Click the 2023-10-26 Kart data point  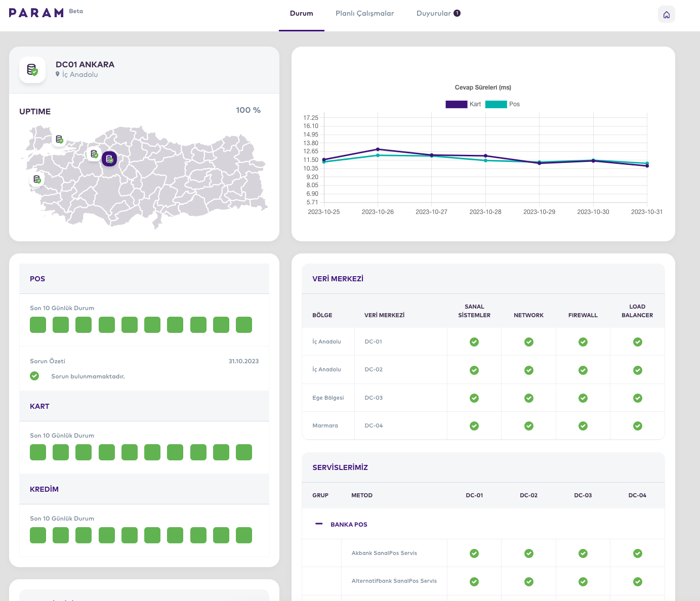378,149
